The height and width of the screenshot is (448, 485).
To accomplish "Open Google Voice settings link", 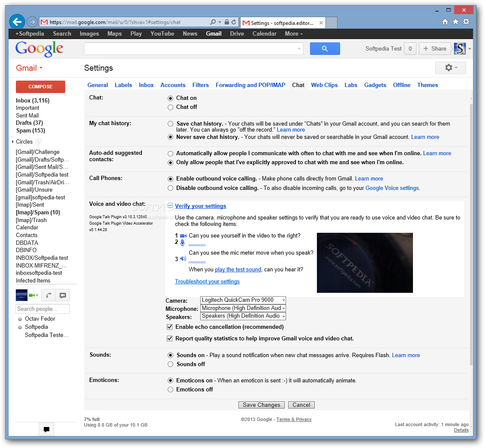I will (392, 188).
